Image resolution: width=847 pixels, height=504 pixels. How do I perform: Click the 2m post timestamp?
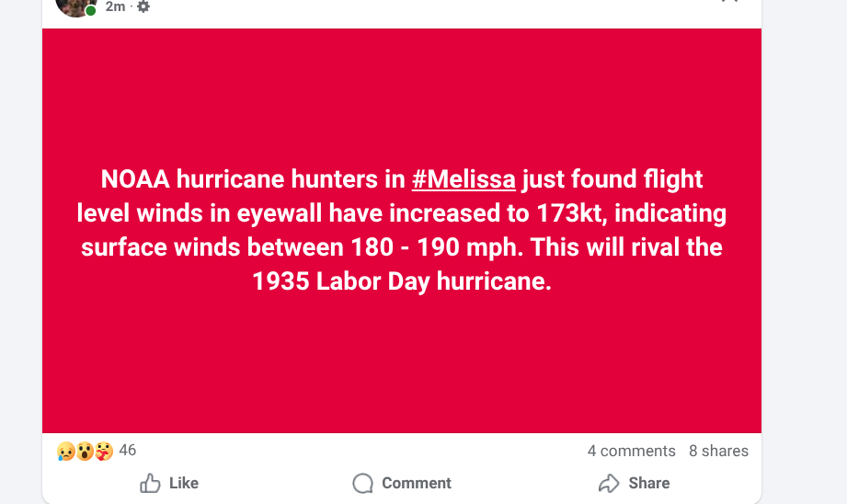115,6
